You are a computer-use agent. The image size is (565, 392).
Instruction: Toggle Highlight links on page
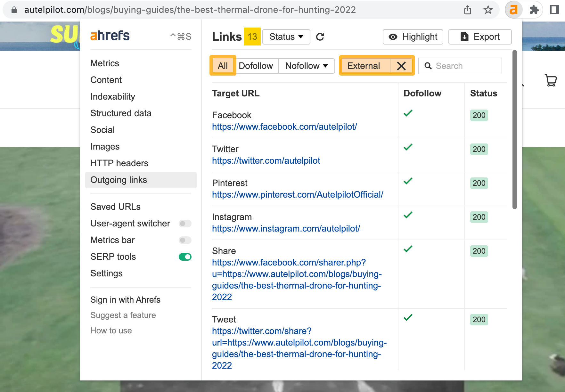[413, 37]
